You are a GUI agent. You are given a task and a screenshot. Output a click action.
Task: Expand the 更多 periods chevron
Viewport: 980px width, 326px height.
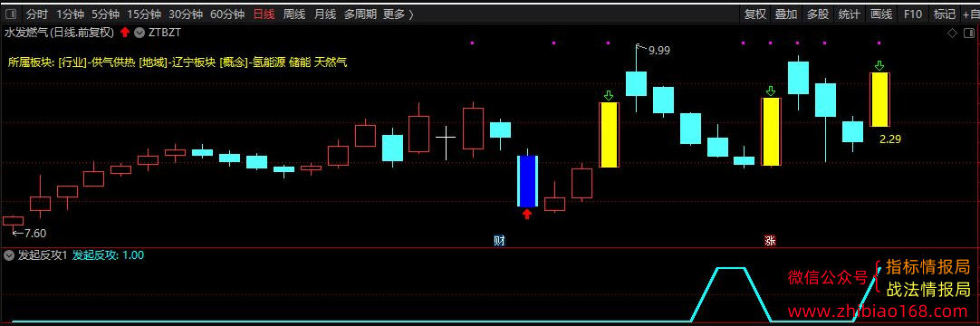pyautogui.click(x=410, y=14)
